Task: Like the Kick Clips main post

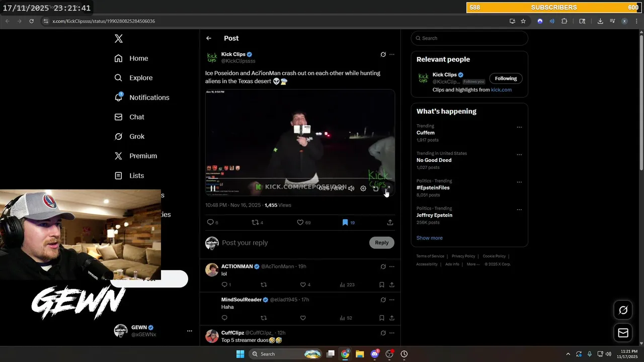Action: [x=300, y=222]
